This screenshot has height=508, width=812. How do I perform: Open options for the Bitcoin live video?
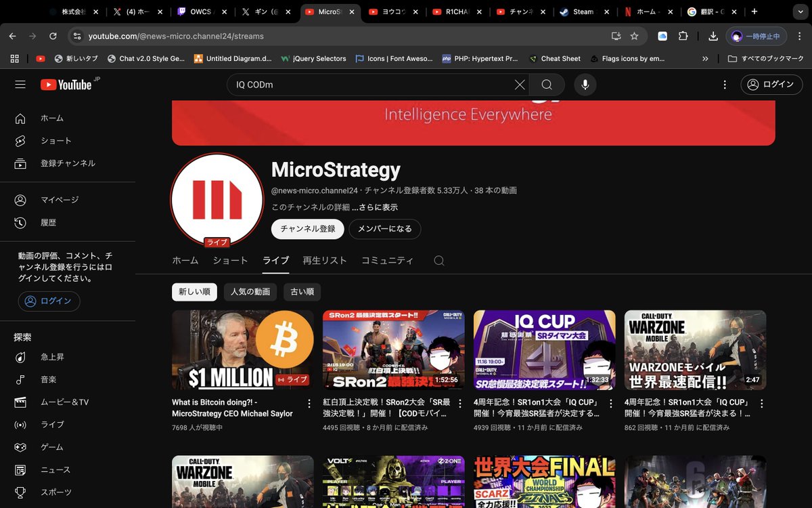point(309,404)
